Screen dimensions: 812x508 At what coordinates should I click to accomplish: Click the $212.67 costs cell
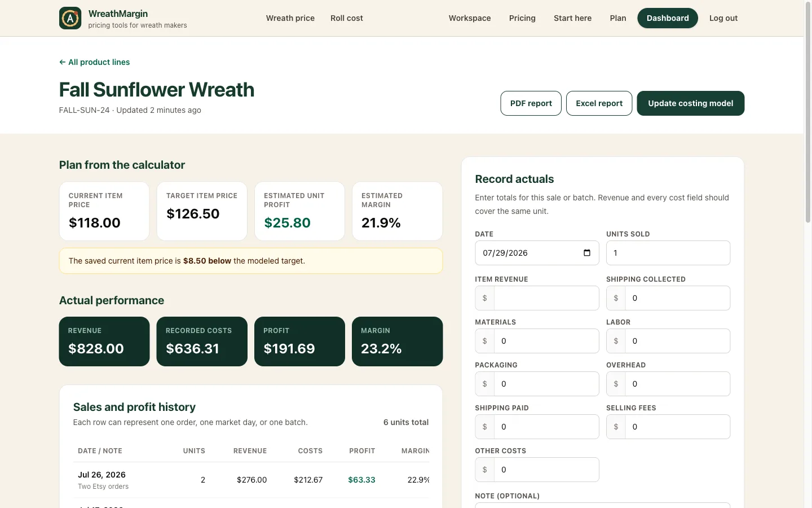[x=308, y=480]
